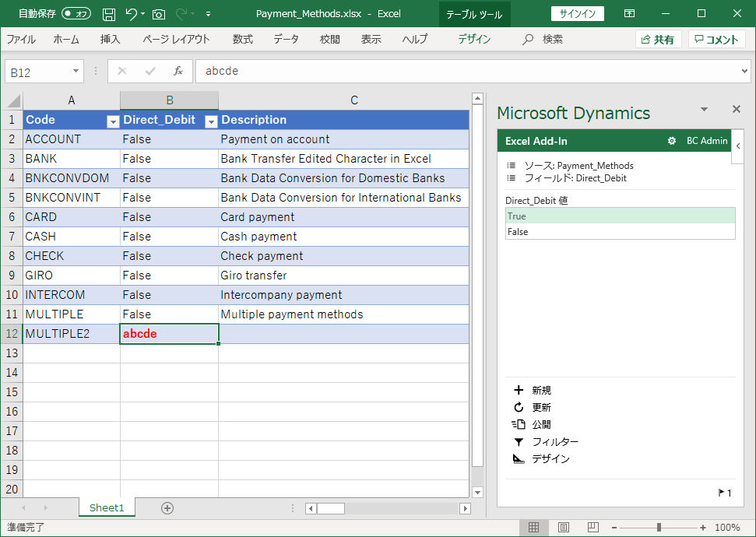This screenshot has height=537, width=756.
Task: Click the ソース: Payment_Methods list icon
Action: (511, 165)
